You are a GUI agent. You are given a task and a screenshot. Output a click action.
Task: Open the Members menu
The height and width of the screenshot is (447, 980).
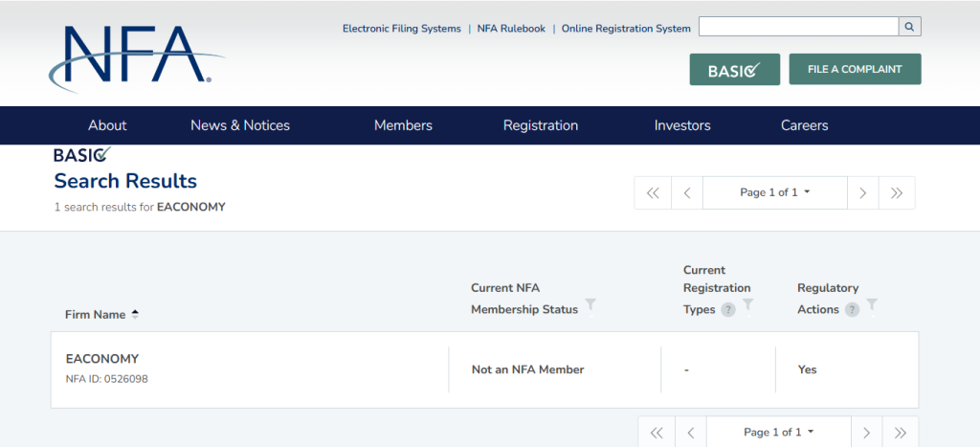(403, 125)
